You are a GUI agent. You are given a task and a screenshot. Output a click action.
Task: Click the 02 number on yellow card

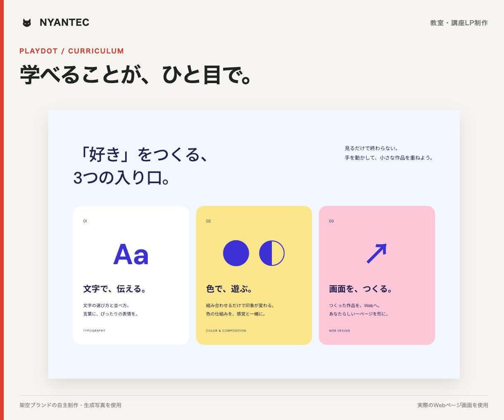(x=208, y=221)
